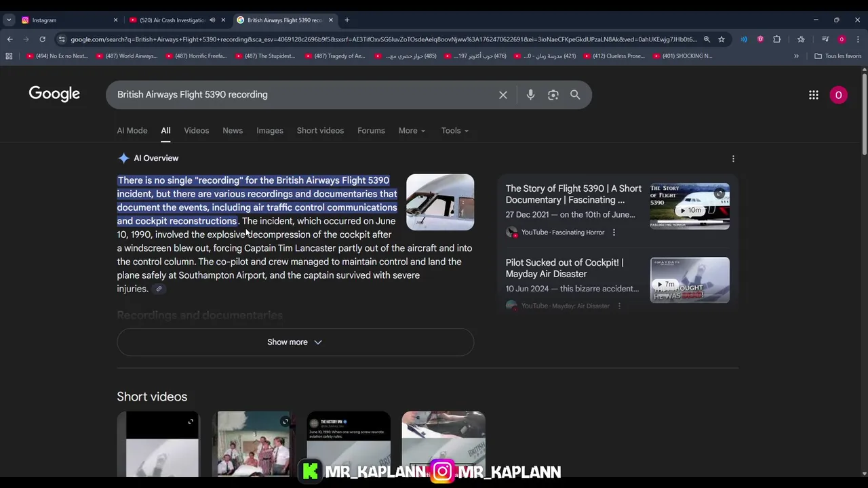The image size is (868, 488).
Task: Close the British Airways Flight 5390 tab
Action: click(x=331, y=20)
